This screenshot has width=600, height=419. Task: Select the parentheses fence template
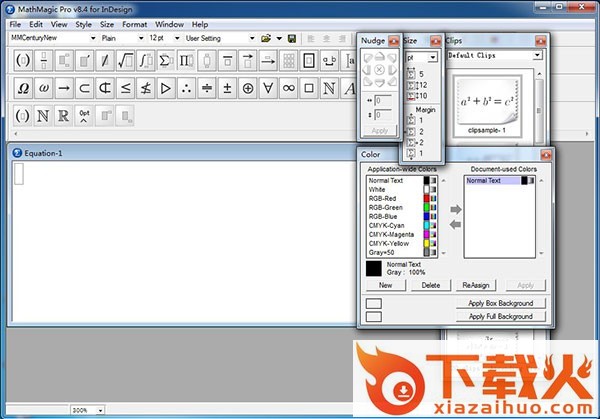[x=23, y=60]
